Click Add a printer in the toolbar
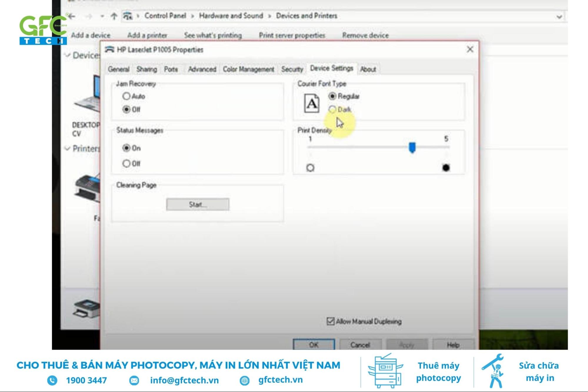The image size is (588, 392). coord(147,35)
